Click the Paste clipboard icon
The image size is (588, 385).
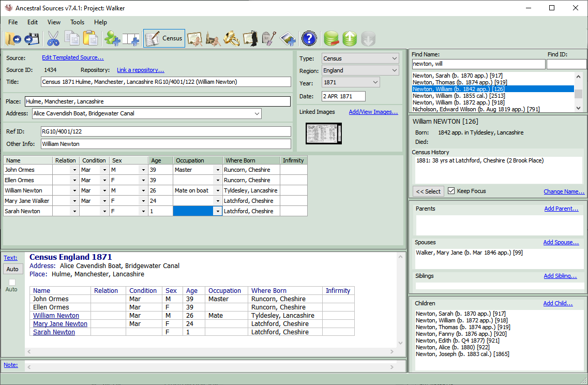[91, 39]
